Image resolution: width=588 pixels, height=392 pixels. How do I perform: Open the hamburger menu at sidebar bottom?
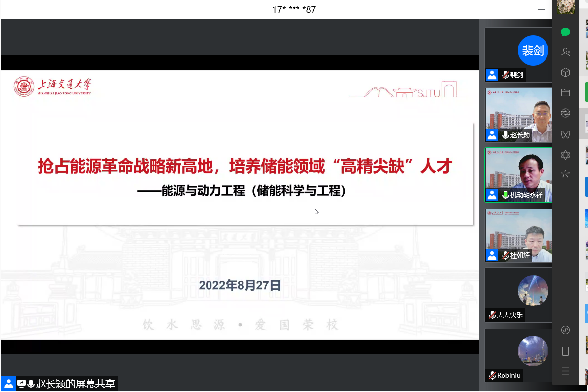[566, 371]
